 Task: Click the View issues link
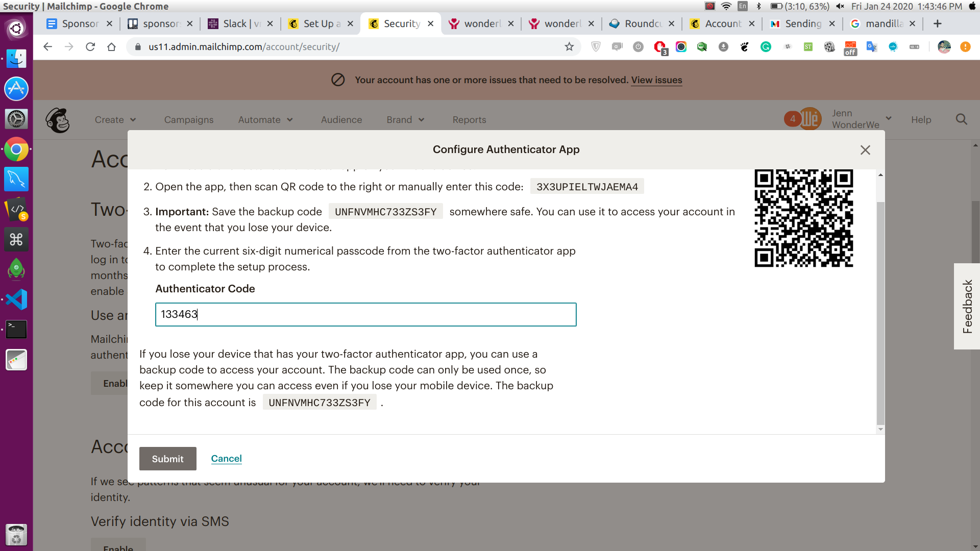click(656, 80)
